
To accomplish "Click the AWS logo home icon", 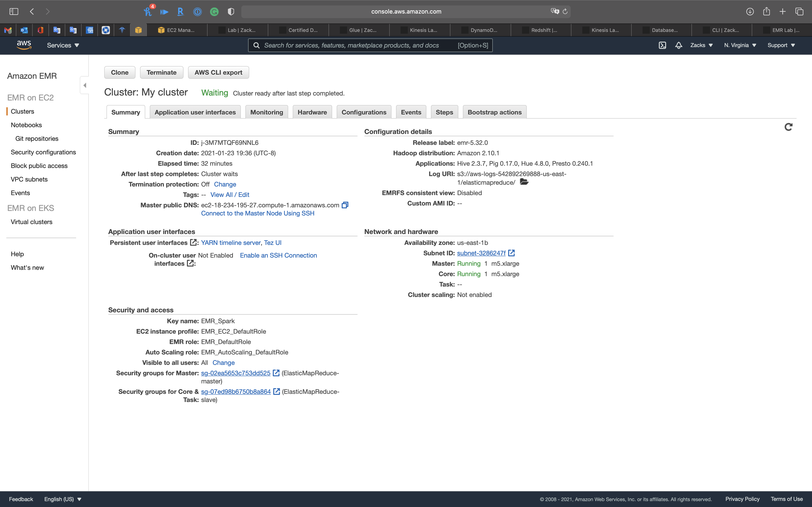I will (24, 45).
